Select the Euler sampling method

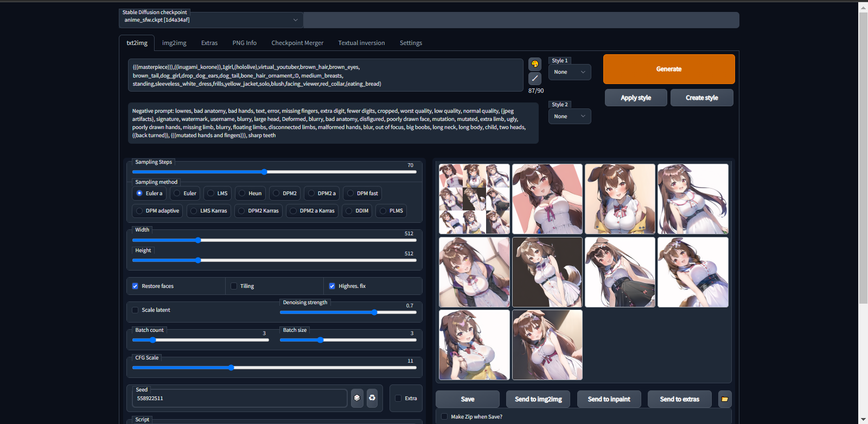185,193
